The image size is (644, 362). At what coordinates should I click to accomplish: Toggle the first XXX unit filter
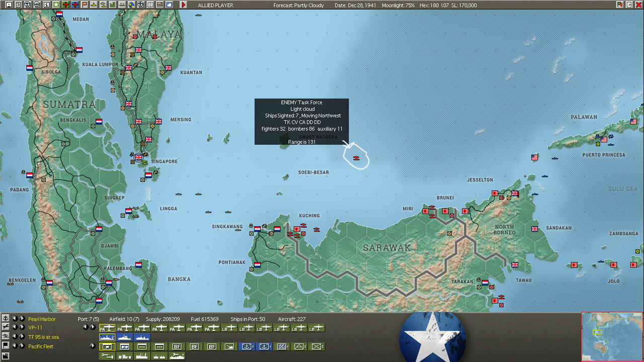[142, 346]
